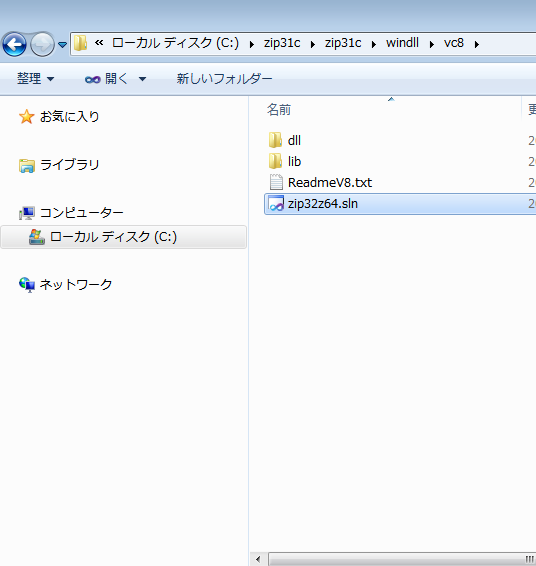Go to second zip31c breadcrumb folder
536x566 pixels.
343,43
